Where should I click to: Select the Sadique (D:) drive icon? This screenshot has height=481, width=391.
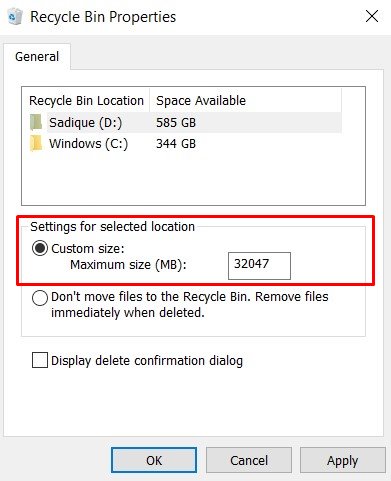pos(36,122)
